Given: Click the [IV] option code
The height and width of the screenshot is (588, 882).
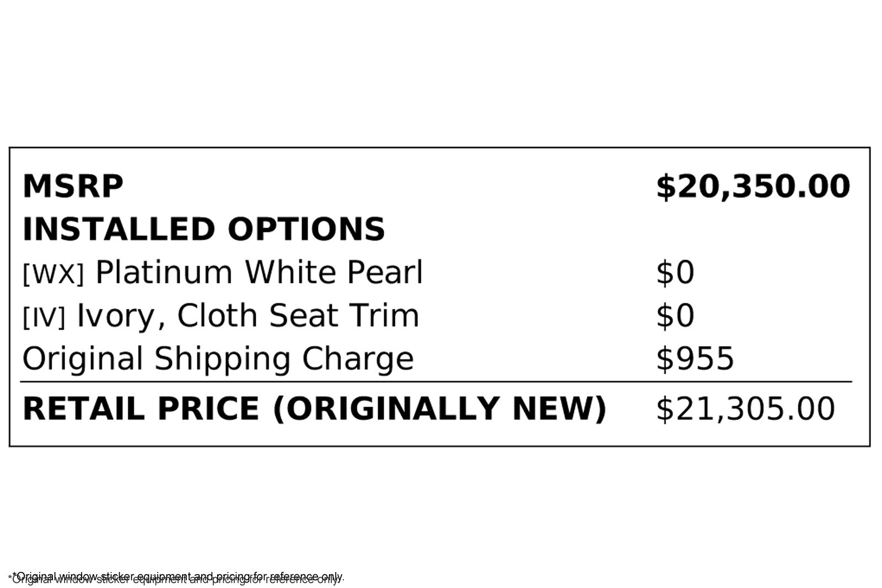Looking at the screenshot, I should (x=44, y=317).
